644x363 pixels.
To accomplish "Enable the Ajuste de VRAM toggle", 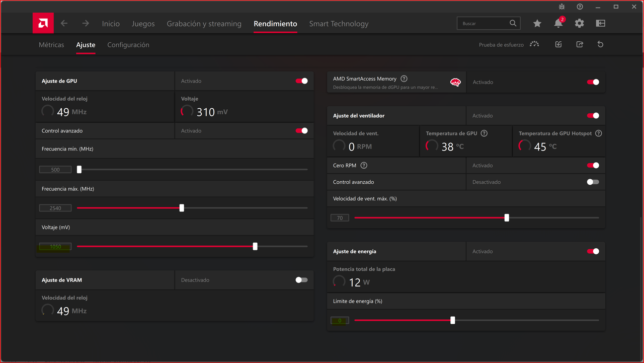I will [x=301, y=280].
